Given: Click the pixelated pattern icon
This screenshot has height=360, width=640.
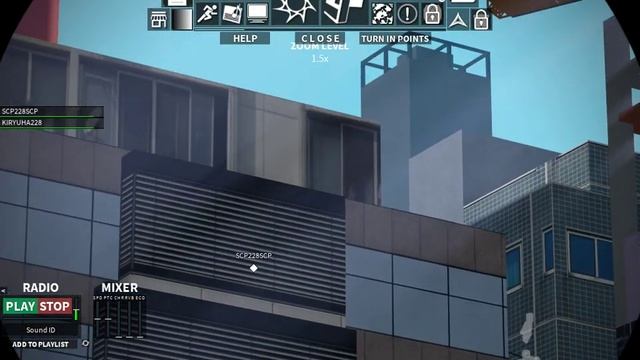Looking at the screenshot, I should pyautogui.click(x=382, y=14).
